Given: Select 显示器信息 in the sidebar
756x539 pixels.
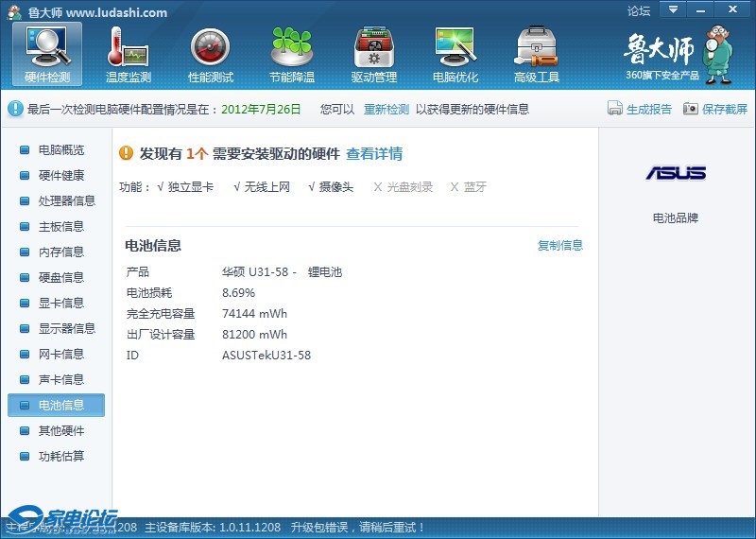Looking at the screenshot, I should point(67,329).
